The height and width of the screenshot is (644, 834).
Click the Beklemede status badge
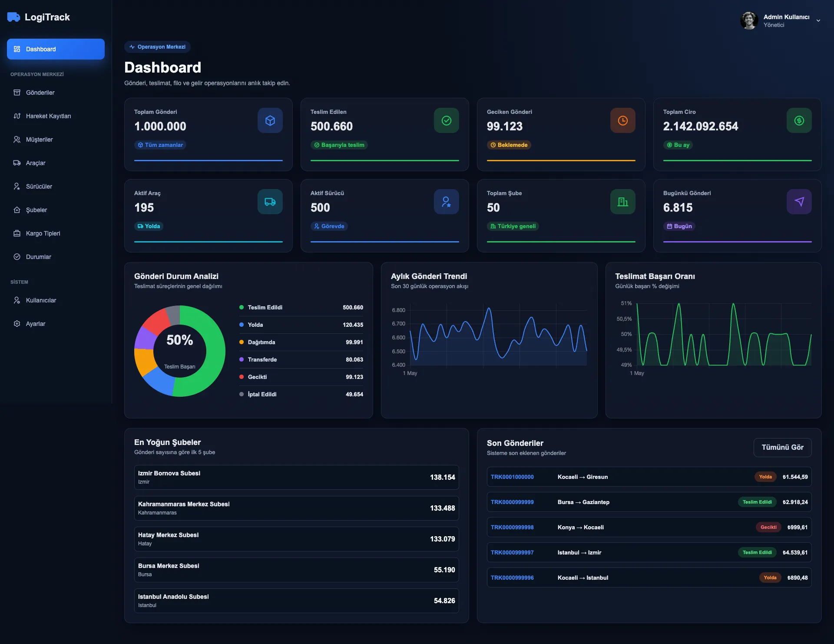[509, 145]
